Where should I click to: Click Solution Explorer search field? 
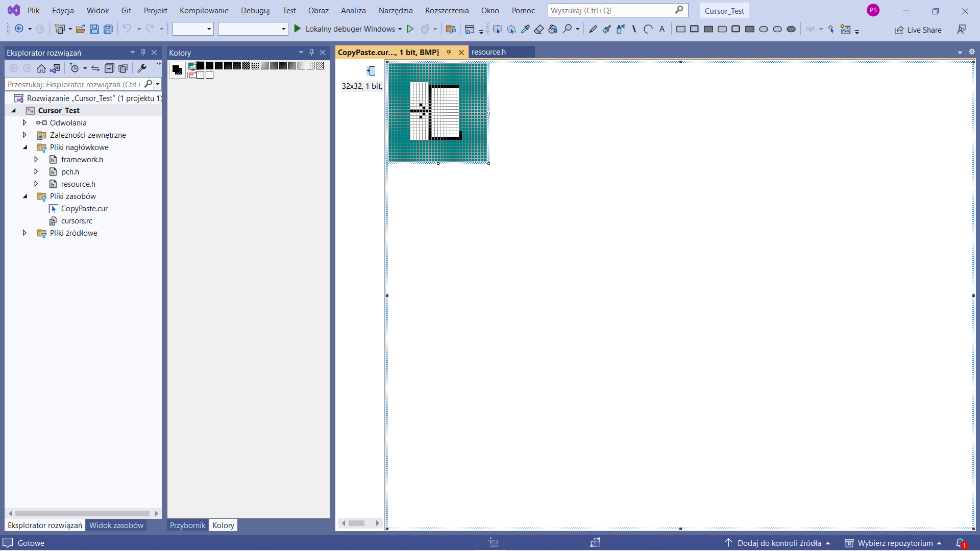coord(79,84)
